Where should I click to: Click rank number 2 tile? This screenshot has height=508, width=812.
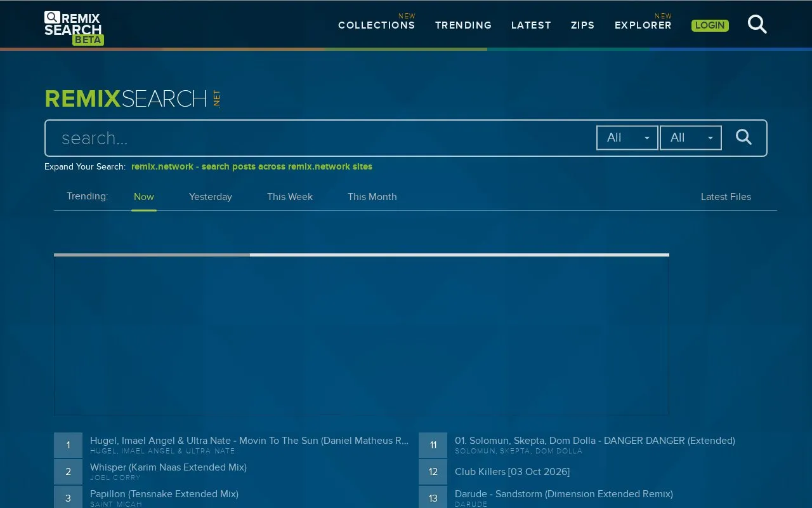click(x=68, y=472)
